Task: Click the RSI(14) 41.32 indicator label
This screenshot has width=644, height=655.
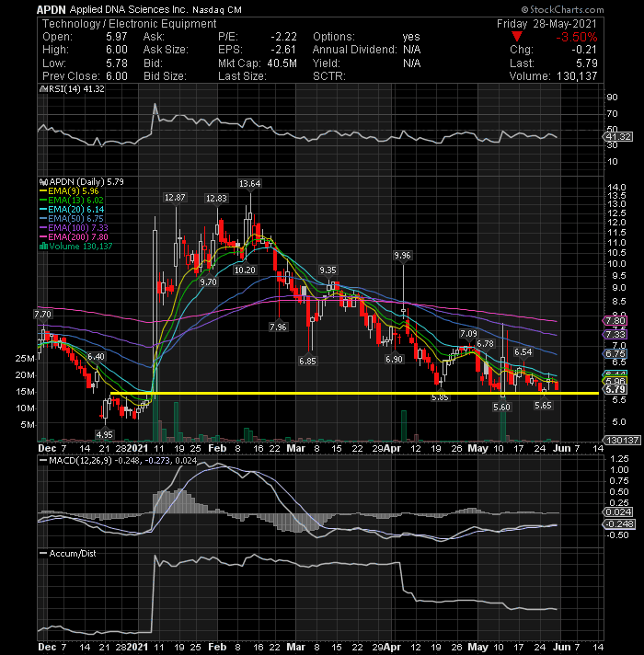Action: (76, 89)
